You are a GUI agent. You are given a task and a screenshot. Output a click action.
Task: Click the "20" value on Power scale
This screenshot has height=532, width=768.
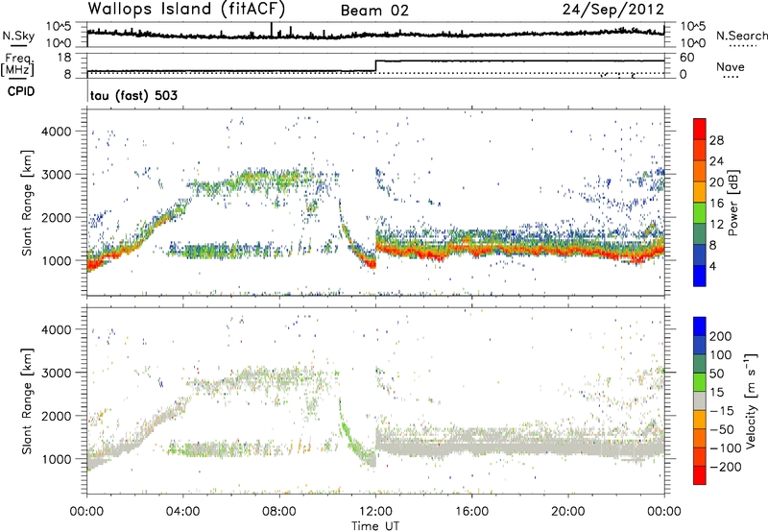716,182
